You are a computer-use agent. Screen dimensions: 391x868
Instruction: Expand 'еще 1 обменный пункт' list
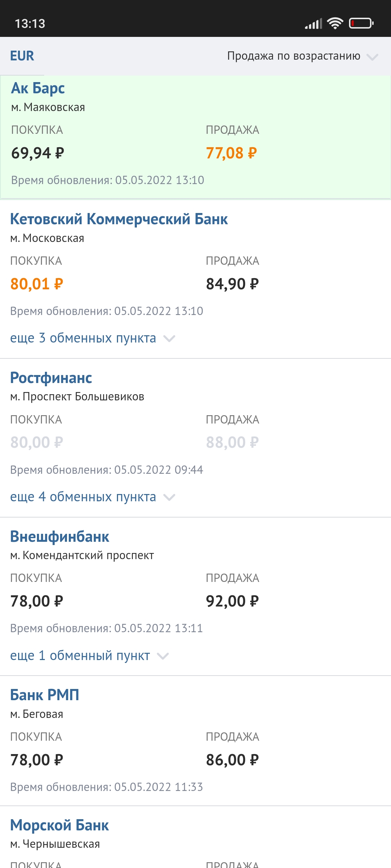pyautogui.click(x=89, y=656)
